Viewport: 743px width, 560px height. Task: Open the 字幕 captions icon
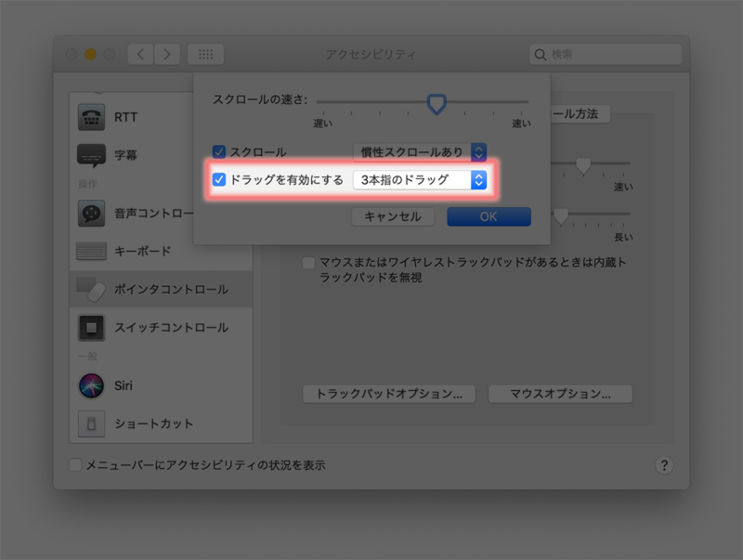tap(91, 155)
